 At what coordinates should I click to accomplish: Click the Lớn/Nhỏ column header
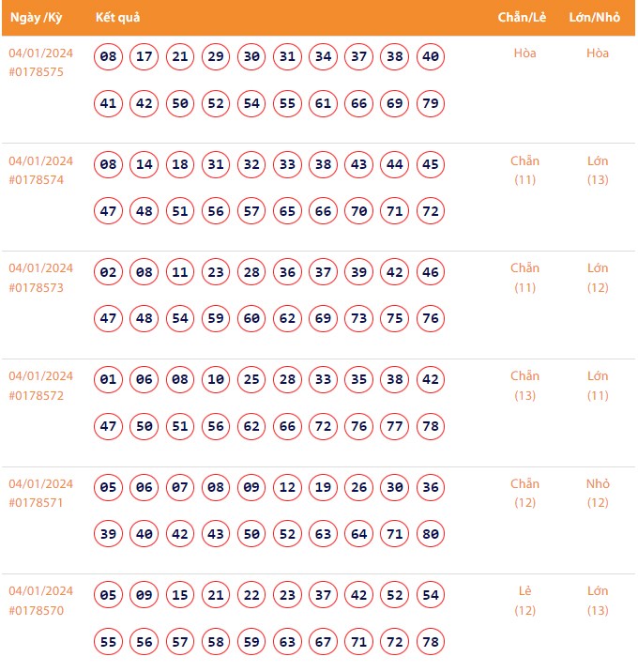(597, 18)
